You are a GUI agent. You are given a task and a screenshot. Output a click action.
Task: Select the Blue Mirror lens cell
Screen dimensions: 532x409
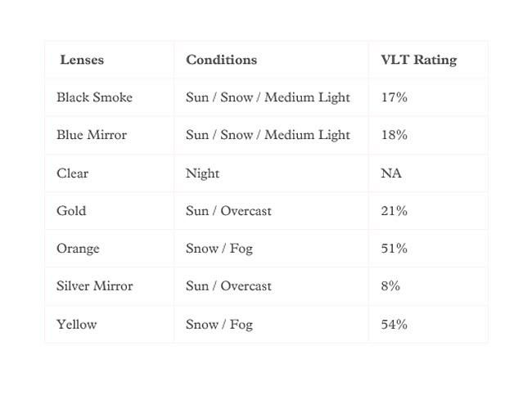92,135
